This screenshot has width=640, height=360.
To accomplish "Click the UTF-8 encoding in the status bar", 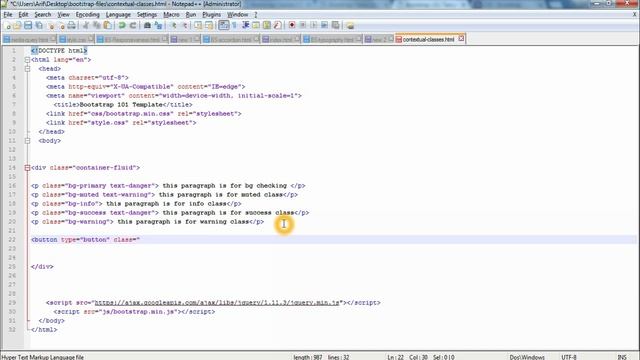I will click(569, 357).
